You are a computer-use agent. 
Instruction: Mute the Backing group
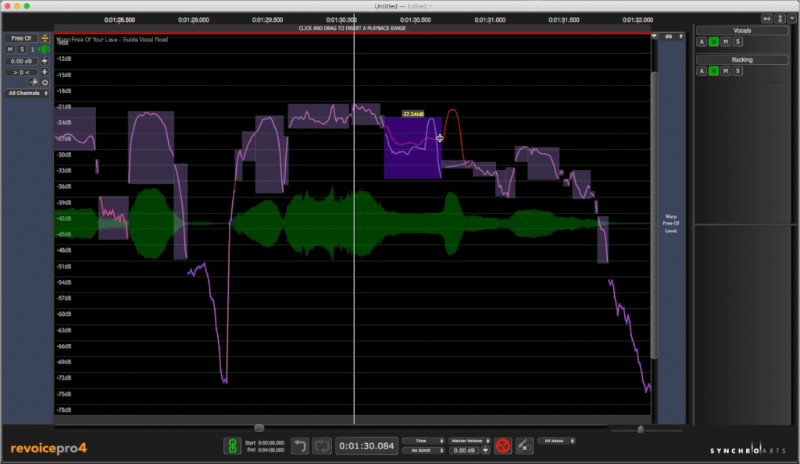click(x=726, y=71)
